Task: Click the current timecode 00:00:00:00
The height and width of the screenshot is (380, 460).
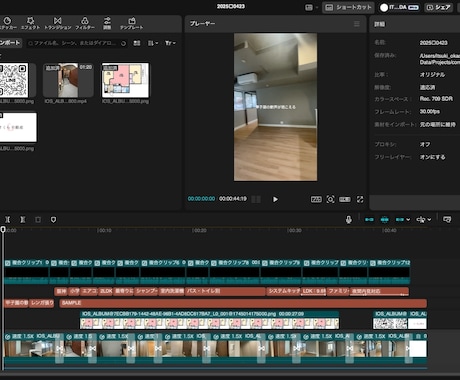Action: point(201,199)
